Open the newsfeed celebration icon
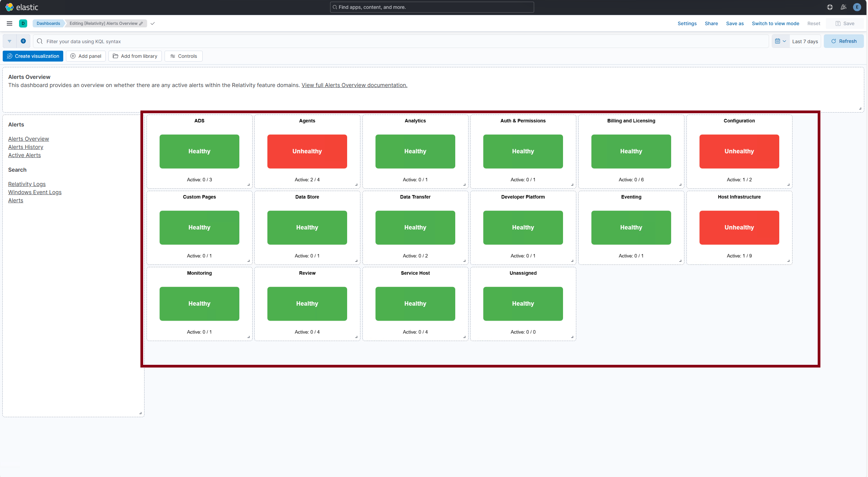The height and width of the screenshot is (477, 868). [844, 7]
